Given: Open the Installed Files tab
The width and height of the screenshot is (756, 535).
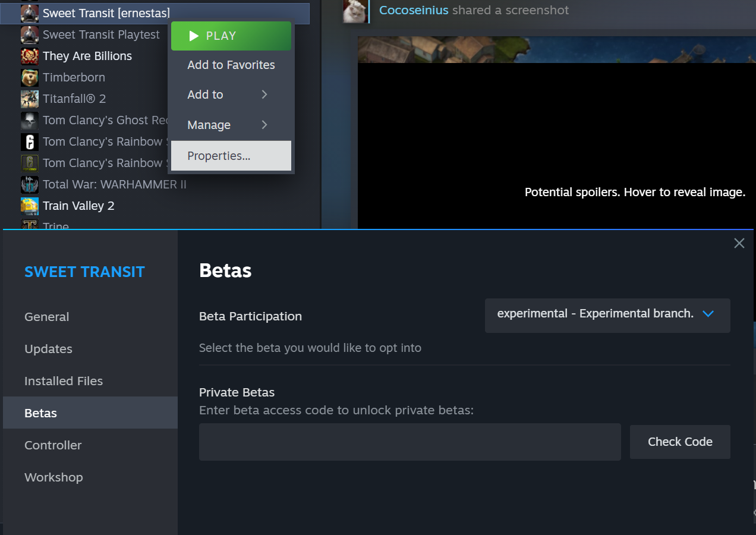Looking at the screenshot, I should (90, 381).
